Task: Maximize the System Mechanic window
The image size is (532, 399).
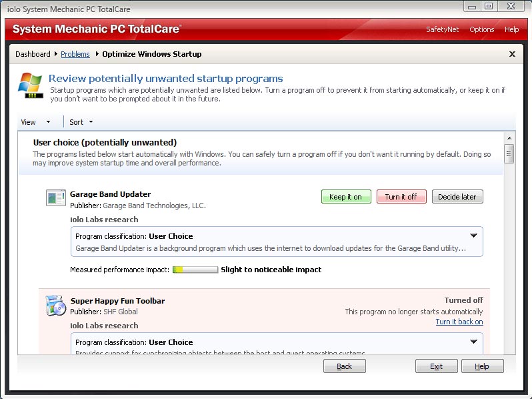Action: click(x=489, y=6)
